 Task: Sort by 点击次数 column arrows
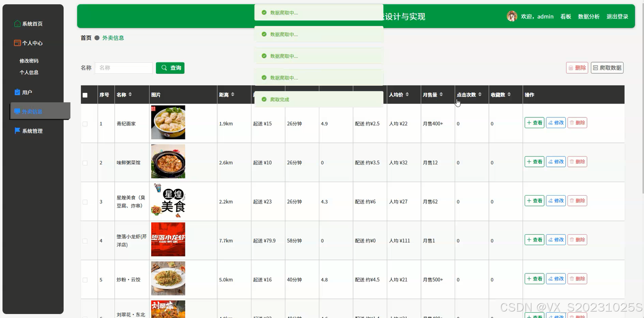point(480,94)
